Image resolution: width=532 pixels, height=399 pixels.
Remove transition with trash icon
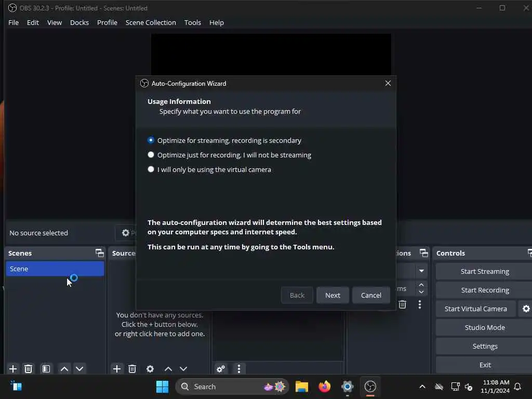point(403,304)
